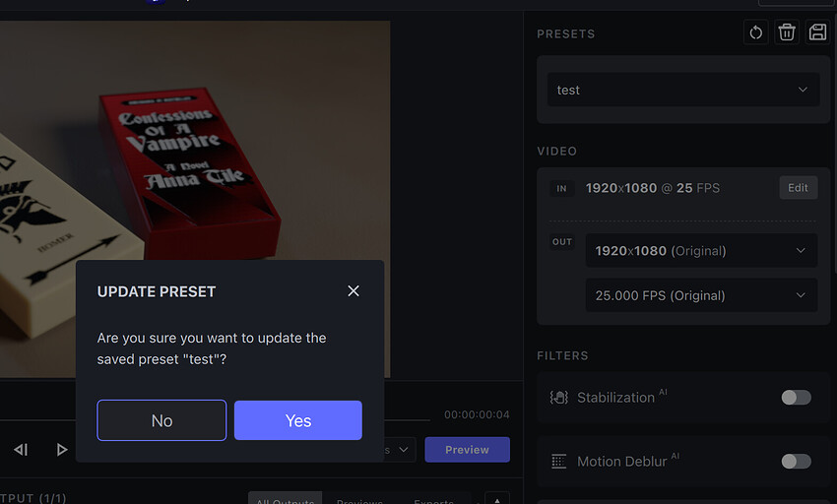
Task: Save preset using the floppy disk icon
Action: coord(817,32)
